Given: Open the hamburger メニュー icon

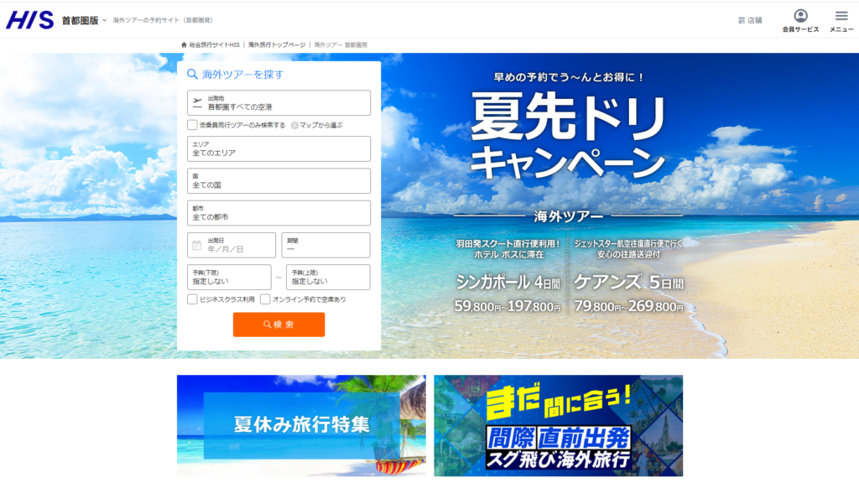Looking at the screenshot, I should 841,16.
